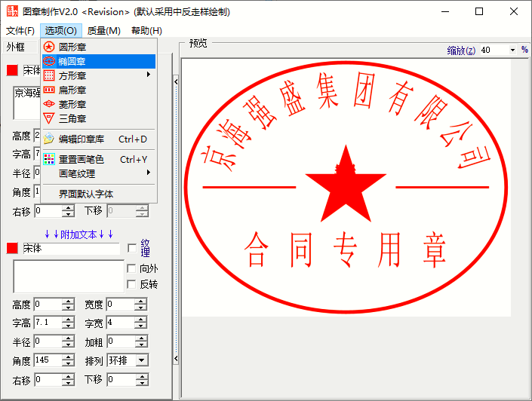The image size is (532, 401).
Task: Click the lower 字高 7.1 stepper
Action: pos(68,323)
